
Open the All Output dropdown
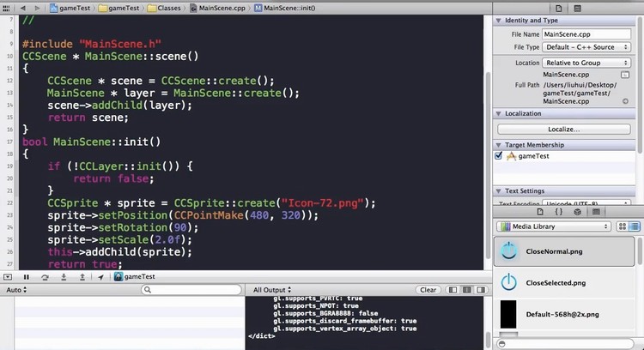coord(272,290)
